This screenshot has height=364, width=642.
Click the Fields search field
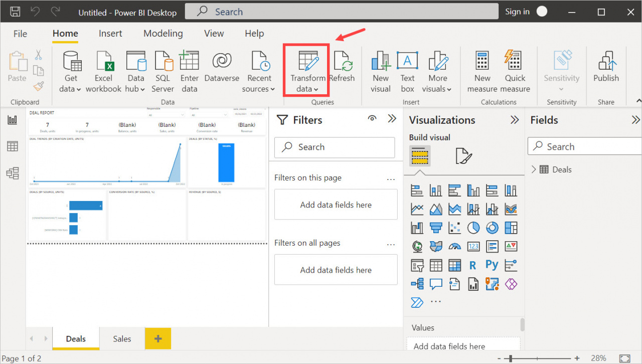pos(585,146)
